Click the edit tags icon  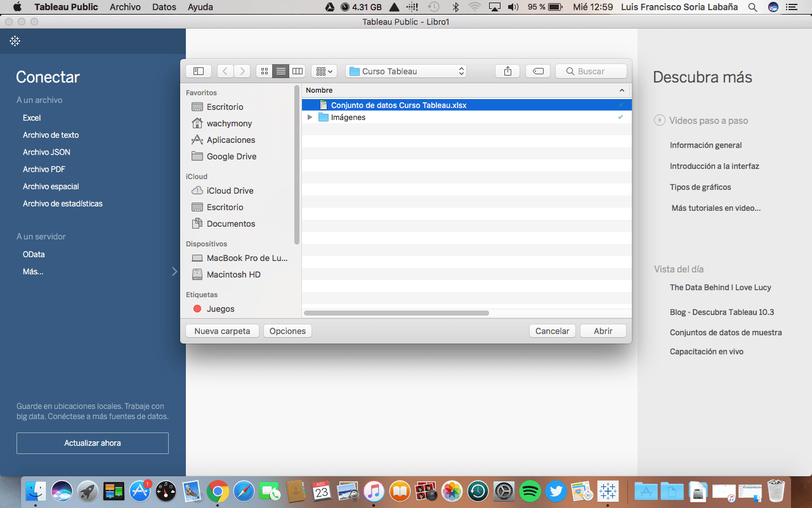pyautogui.click(x=538, y=71)
